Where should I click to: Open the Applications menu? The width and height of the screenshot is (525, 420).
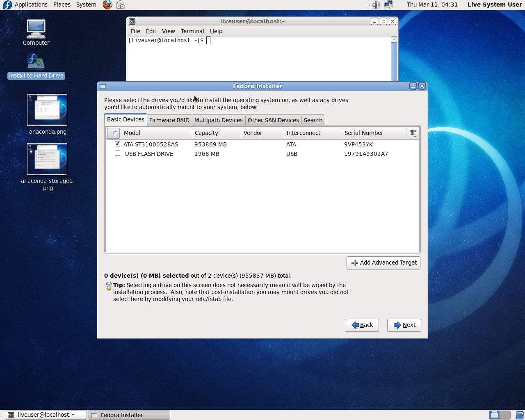tap(31, 5)
